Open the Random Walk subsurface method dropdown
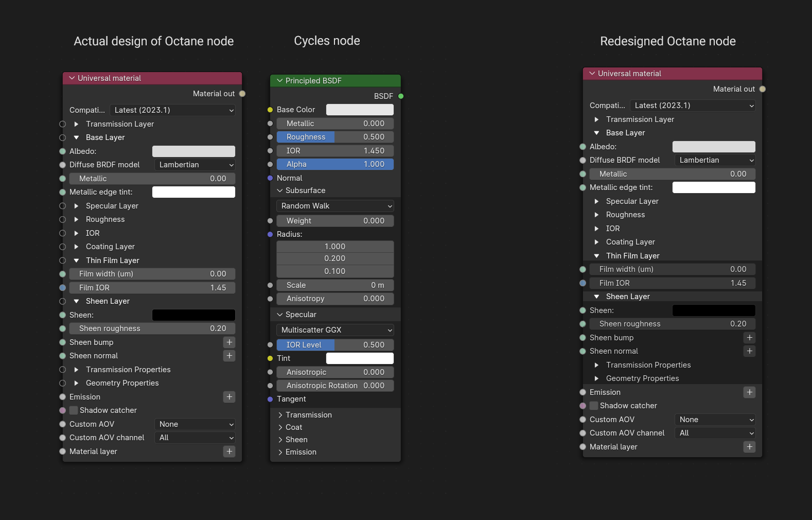This screenshot has width=812, height=520. (x=336, y=206)
